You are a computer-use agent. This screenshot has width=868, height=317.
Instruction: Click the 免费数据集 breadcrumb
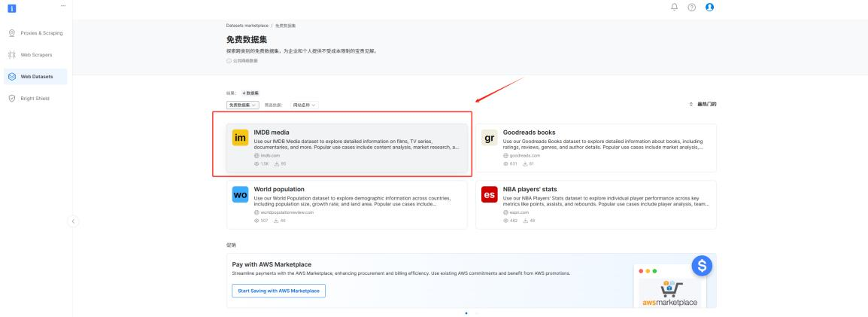coord(286,26)
